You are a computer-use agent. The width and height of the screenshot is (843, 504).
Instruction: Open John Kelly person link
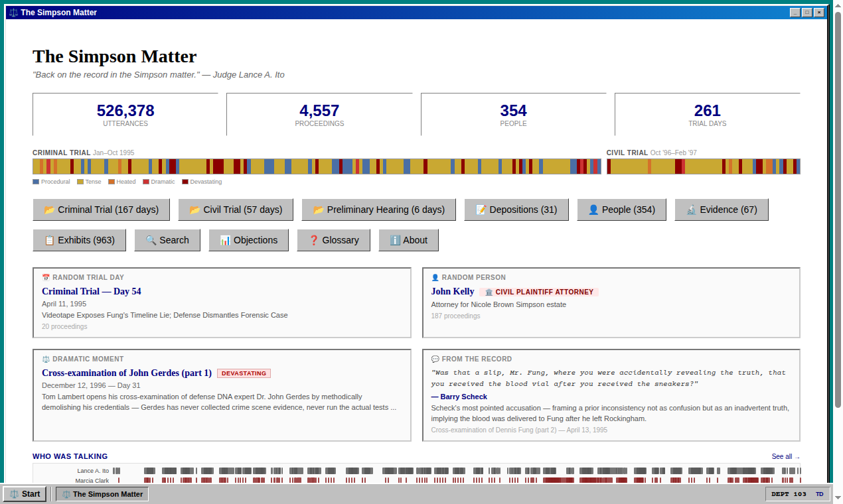point(453,292)
